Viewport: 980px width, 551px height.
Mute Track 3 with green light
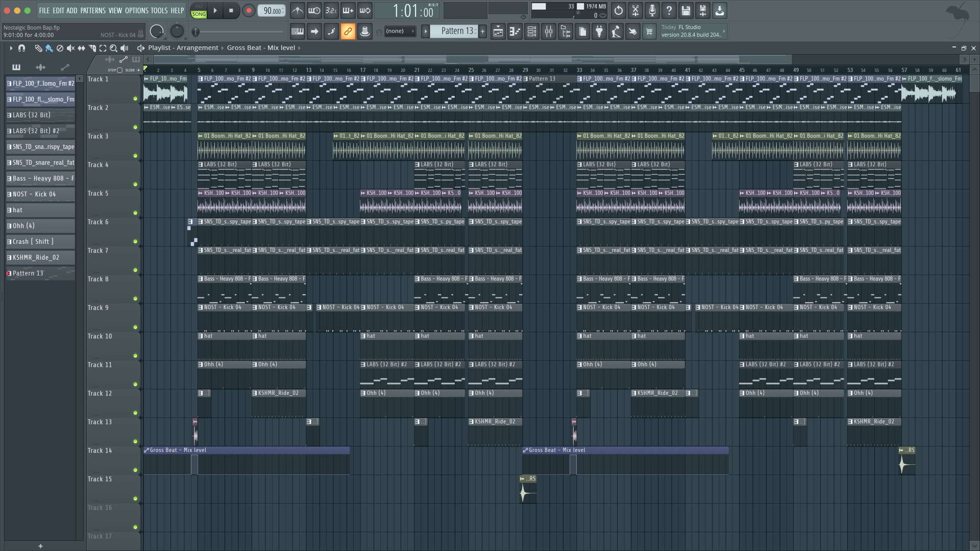click(x=135, y=156)
